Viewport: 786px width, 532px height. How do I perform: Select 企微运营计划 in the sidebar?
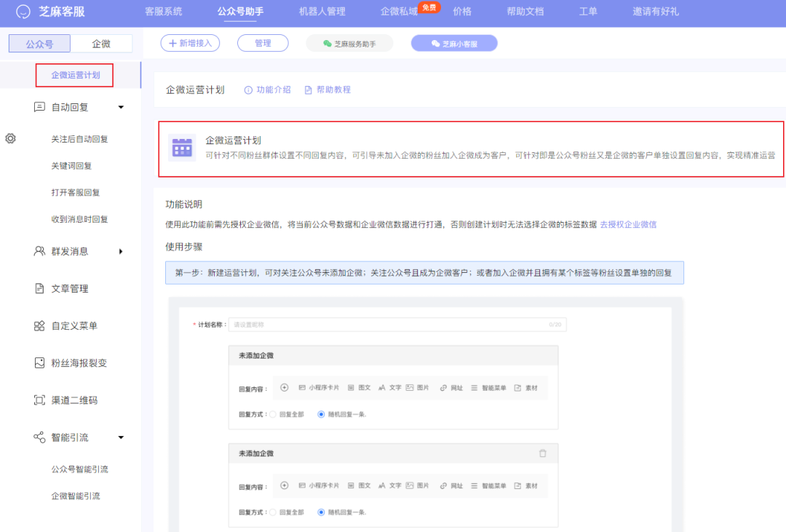point(75,75)
